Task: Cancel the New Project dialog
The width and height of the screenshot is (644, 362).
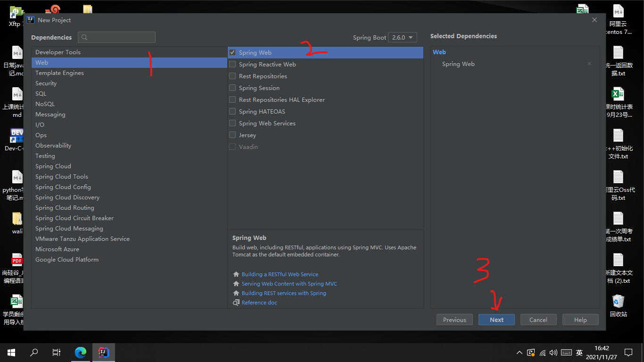Action: [x=538, y=320]
